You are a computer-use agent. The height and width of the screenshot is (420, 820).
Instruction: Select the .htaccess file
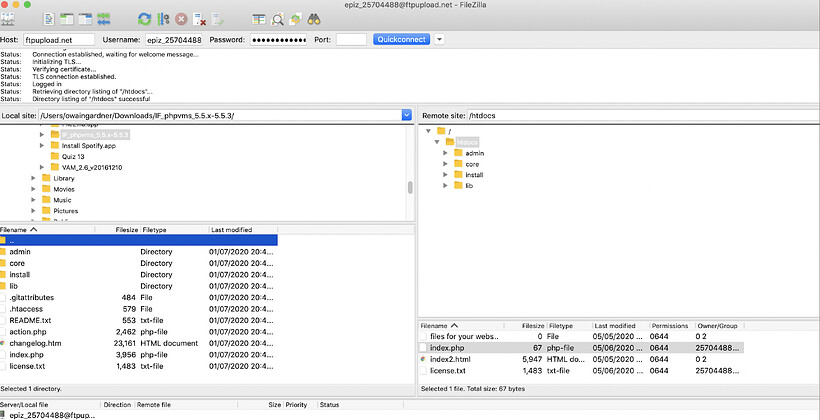coord(139,309)
